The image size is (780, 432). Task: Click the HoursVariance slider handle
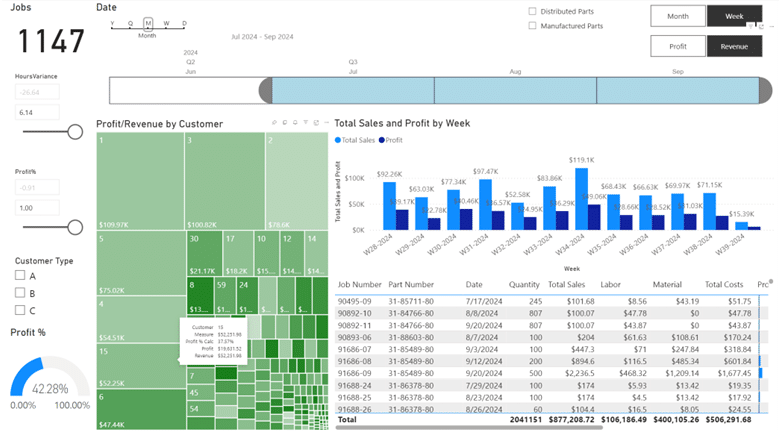75,132
